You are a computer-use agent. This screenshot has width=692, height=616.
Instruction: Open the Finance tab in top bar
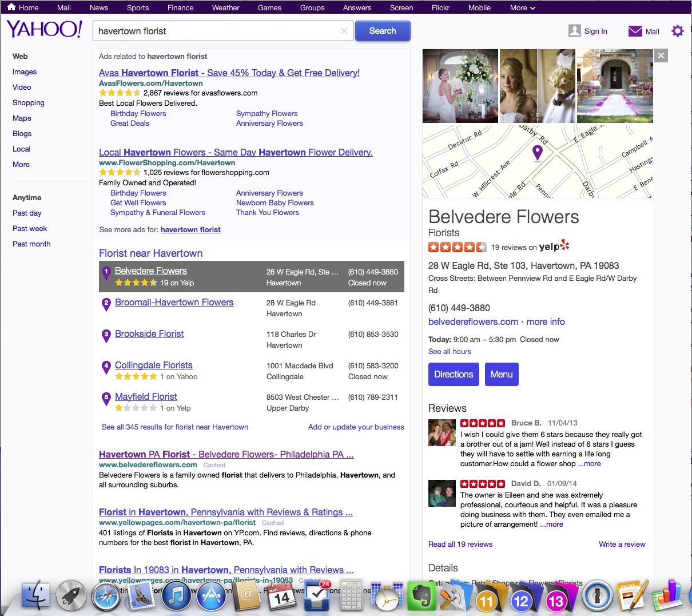[x=181, y=7]
